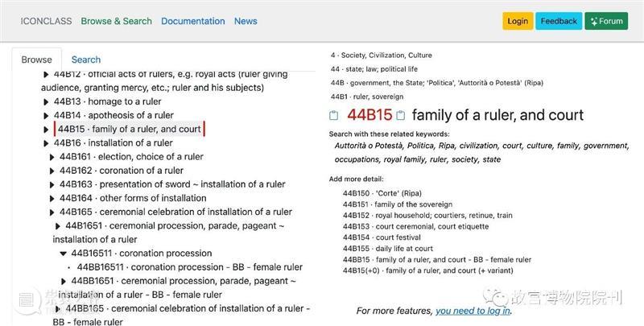
Task: Search keyword 'Politica'
Action: [x=420, y=146]
